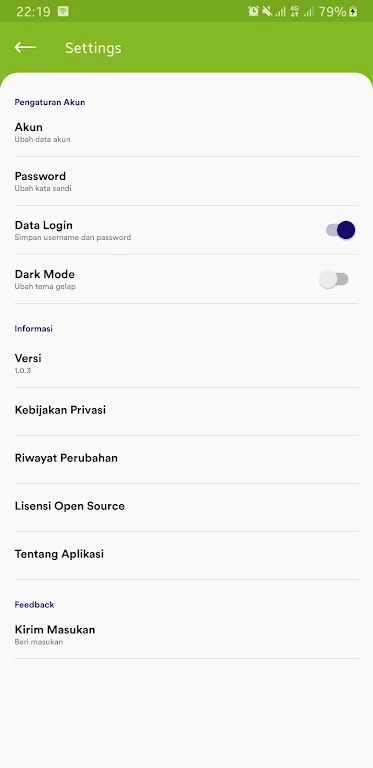This screenshot has width=373, height=768.
Task: Tap the battery icon in status bar
Action: (353, 11)
